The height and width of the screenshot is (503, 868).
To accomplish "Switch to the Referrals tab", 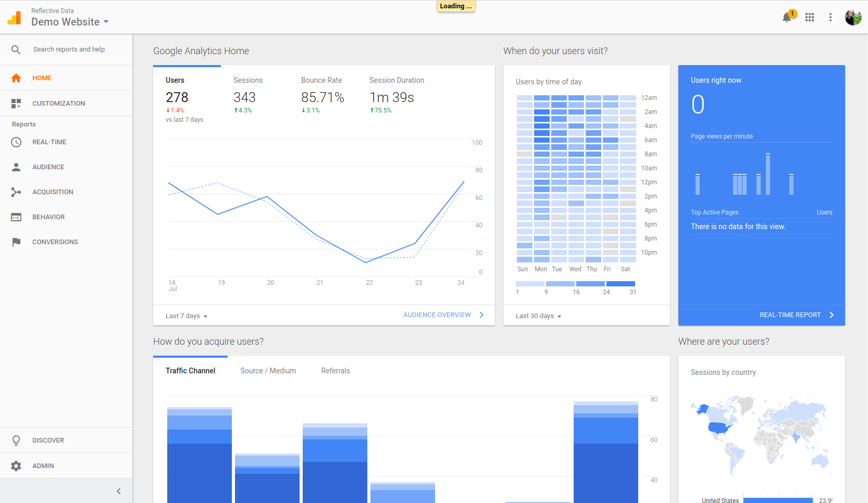I will [x=336, y=371].
